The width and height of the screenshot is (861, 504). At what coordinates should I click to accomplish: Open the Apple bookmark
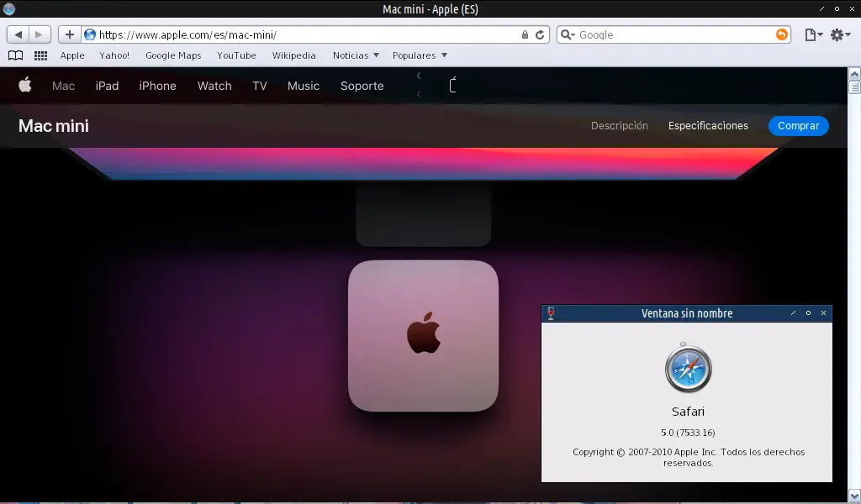coord(72,55)
